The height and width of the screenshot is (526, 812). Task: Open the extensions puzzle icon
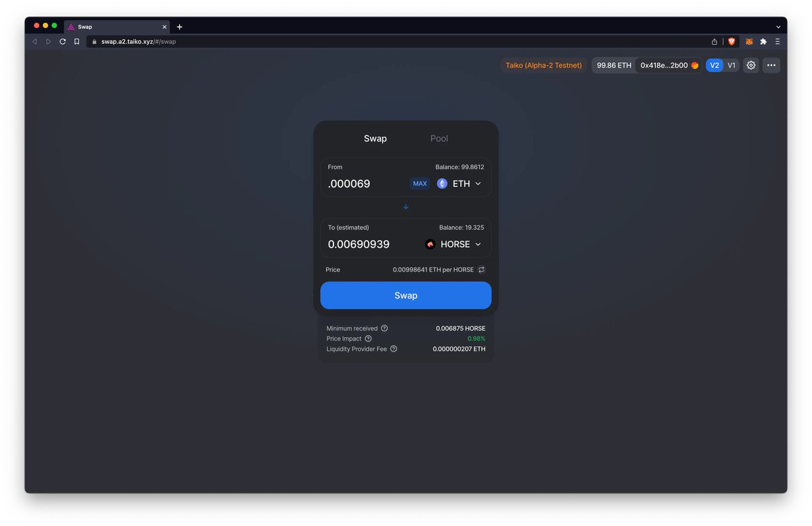coord(763,41)
